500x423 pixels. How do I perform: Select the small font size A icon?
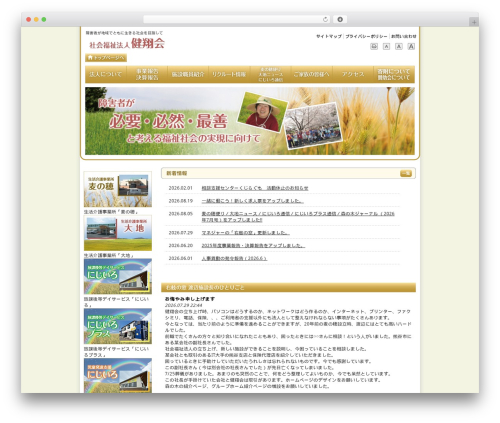(386, 46)
